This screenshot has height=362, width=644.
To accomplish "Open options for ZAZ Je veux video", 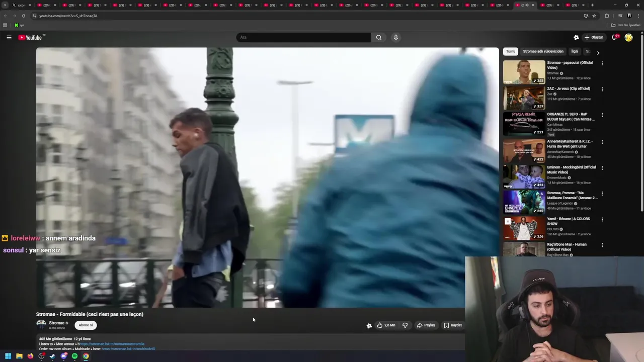I will click(602, 89).
